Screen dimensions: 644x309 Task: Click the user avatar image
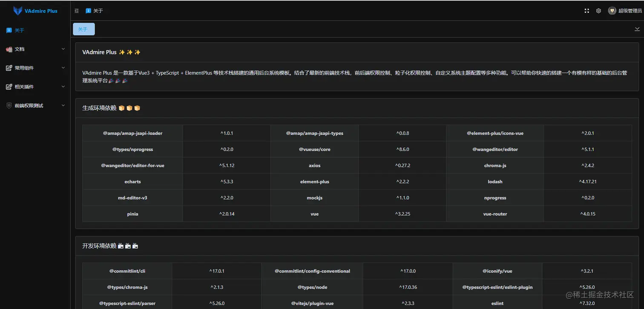click(612, 11)
